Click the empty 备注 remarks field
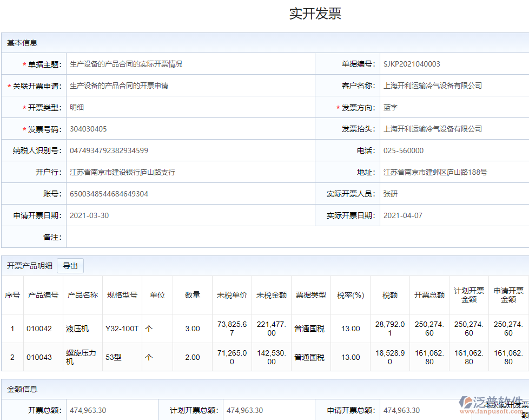The image size is (529, 420). pyautogui.click(x=296, y=237)
